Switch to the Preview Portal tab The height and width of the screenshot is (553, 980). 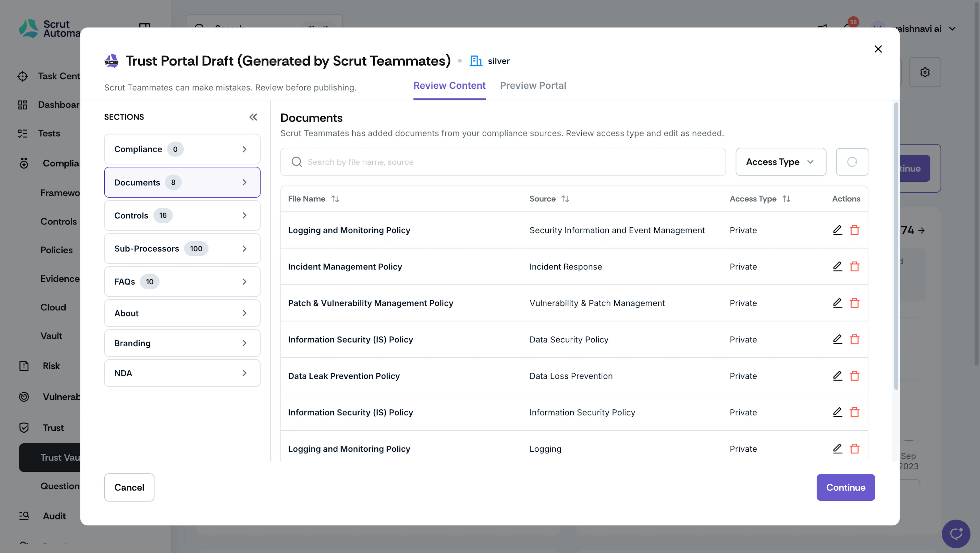(x=533, y=86)
